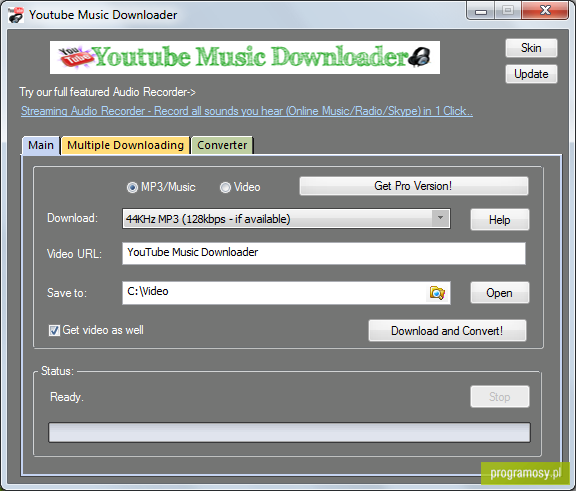Click the browse folder icon in Save to field
This screenshot has height=491, width=576.
tap(437, 293)
